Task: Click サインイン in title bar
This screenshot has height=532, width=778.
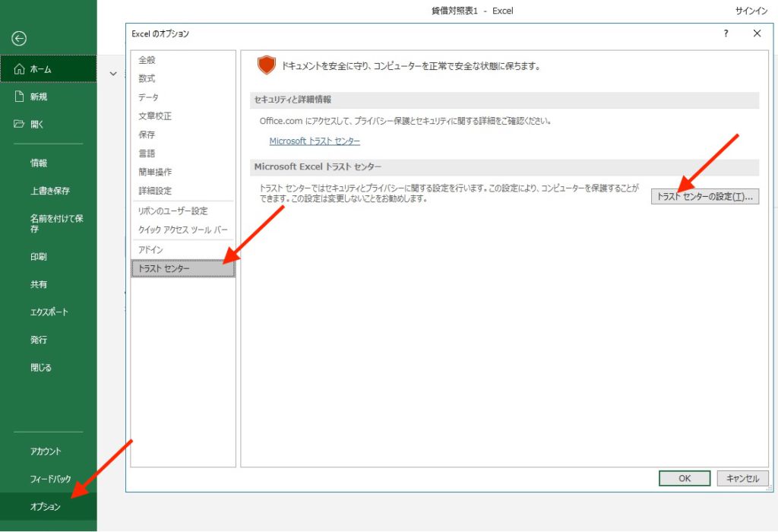Action: click(x=751, y=11)
